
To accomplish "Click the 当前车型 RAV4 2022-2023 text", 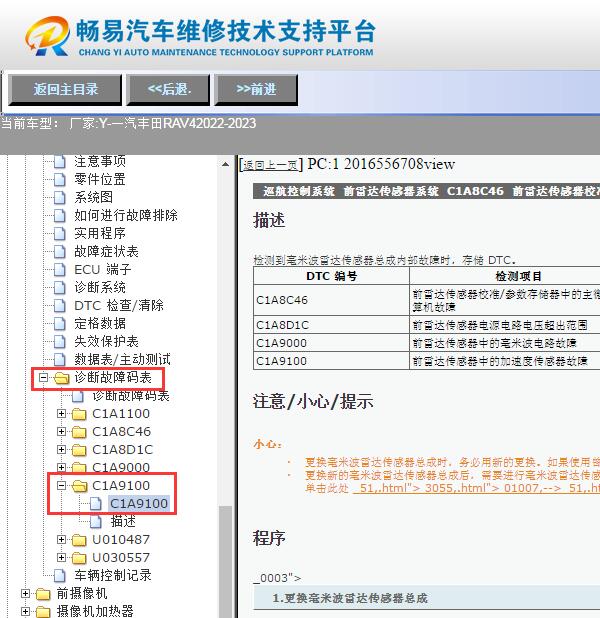I will tap(129, 124).
